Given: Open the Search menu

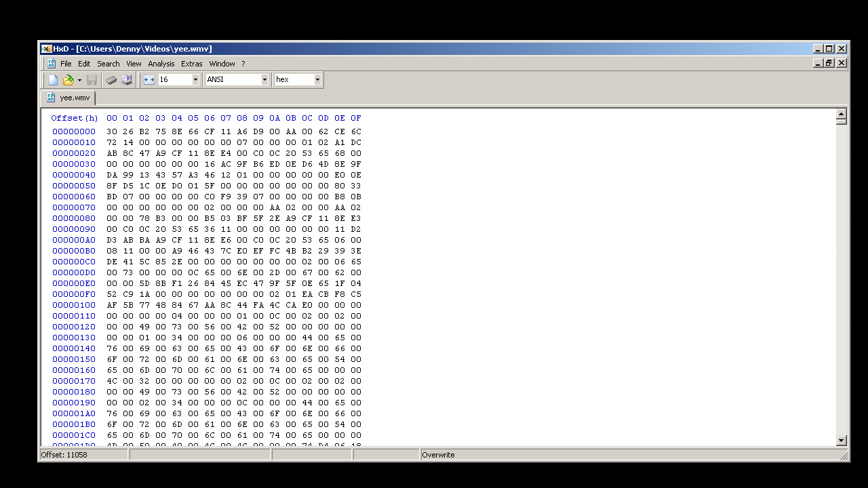Looking at the screenshot, I should coord(108,64).
